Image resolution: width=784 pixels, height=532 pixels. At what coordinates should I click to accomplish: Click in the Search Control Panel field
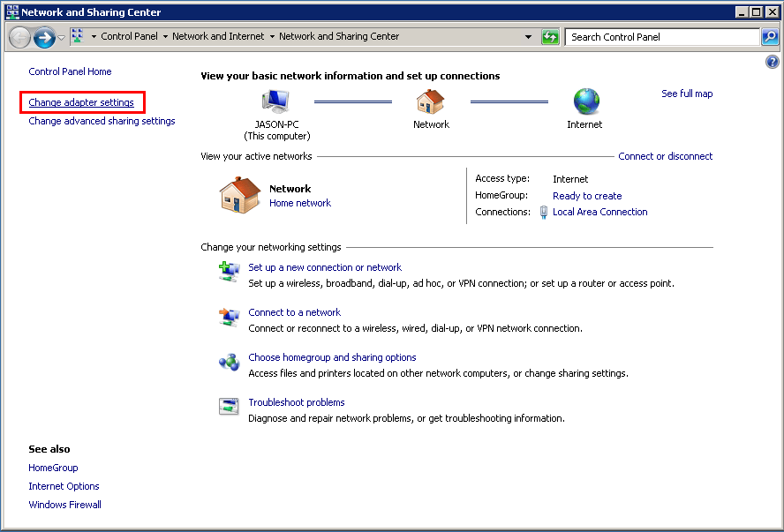tap(662, 37)
